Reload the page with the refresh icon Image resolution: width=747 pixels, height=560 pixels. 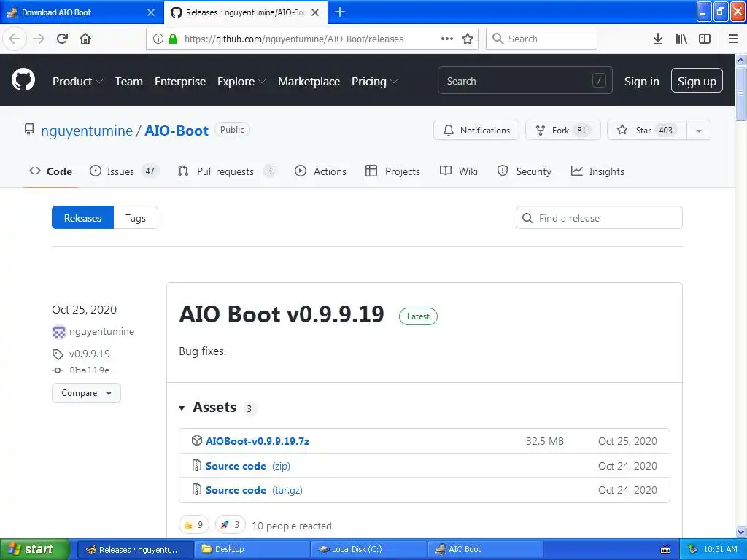(62, 39)
